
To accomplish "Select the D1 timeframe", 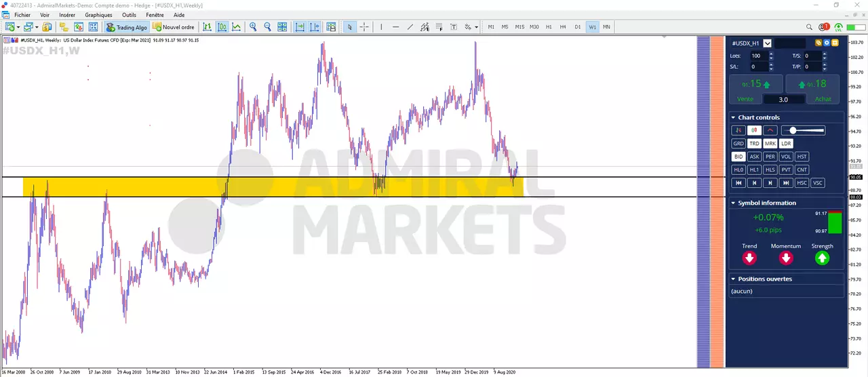I will click(x=578, y=27).
